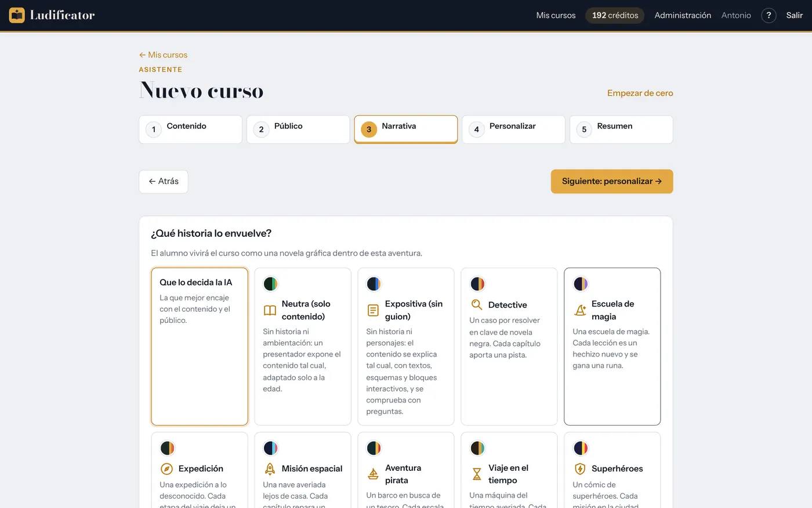
Task: Select the 'Que lo decida la IA' option
Action: point(200,347)
